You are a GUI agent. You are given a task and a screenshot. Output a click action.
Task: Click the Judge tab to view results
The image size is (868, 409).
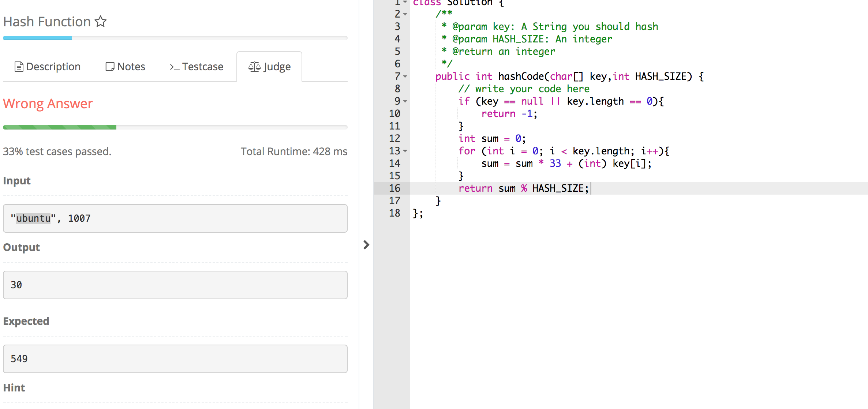(x=270, y=67)
